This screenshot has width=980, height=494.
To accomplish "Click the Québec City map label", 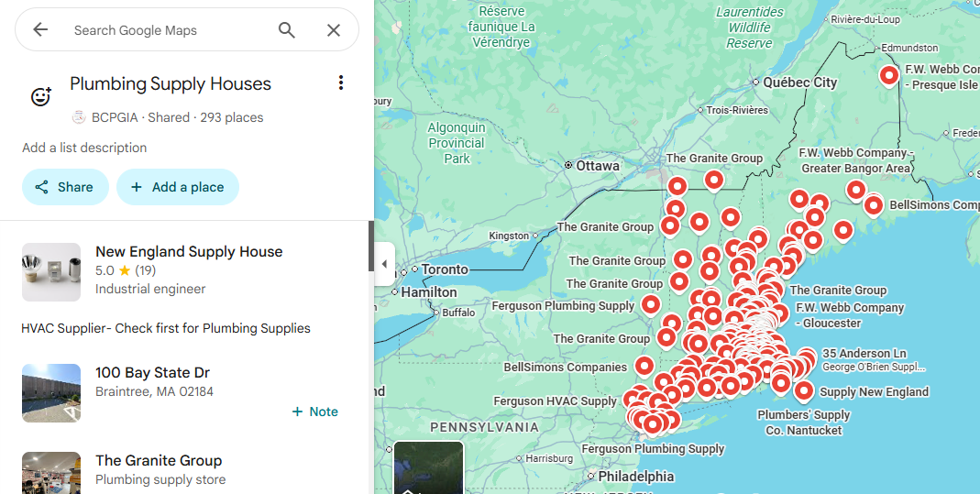I will coord(799,82).
